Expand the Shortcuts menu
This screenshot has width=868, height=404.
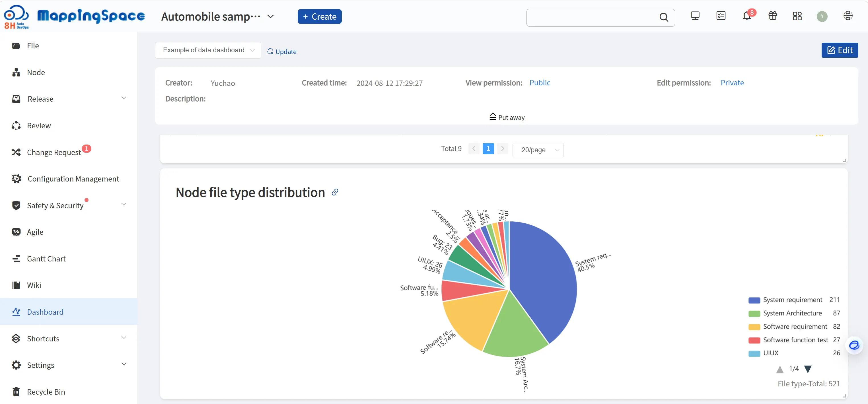[124, 338]
